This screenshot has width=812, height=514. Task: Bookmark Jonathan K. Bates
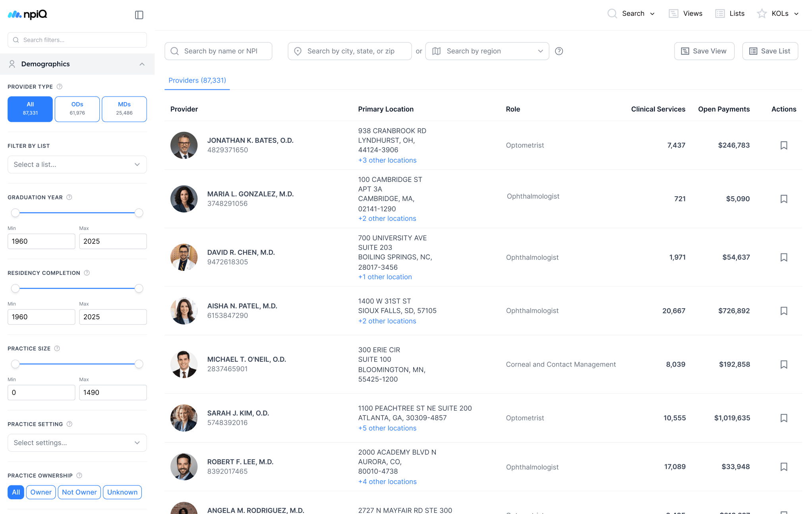click(784, 145)
